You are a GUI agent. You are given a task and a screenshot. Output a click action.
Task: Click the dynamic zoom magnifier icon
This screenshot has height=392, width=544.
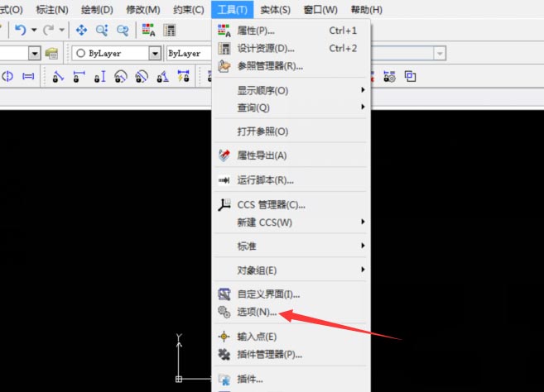(x=102, y=30)
